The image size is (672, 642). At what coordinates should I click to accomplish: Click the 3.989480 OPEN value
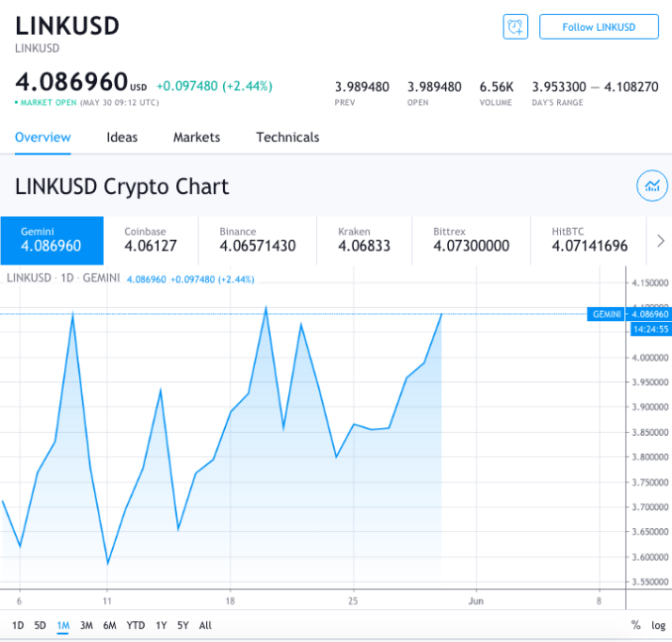pyautogui.click(x=434, y=87)
